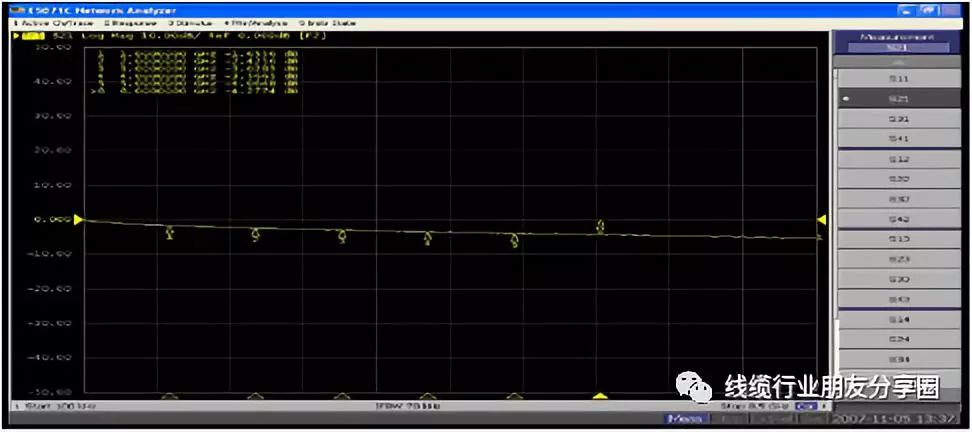The width and height of the screenshot is (972, 432).
Task: Open the Instr State menu
Action: coord(328,23)
